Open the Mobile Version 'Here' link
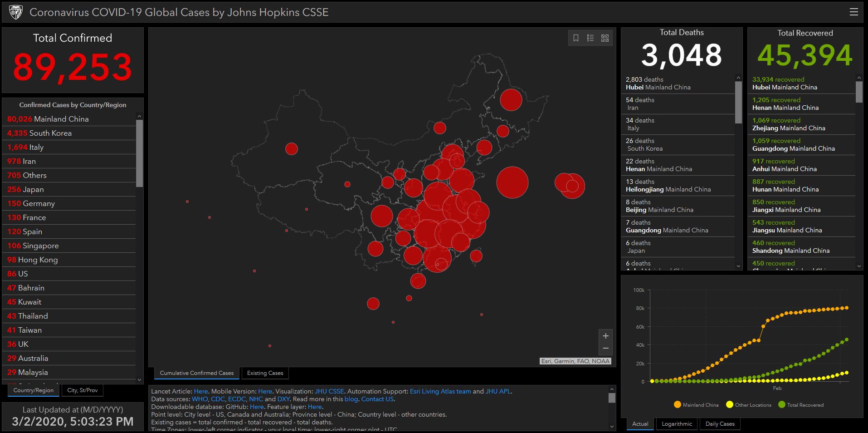868x433 pixels. tap(265, 391)
